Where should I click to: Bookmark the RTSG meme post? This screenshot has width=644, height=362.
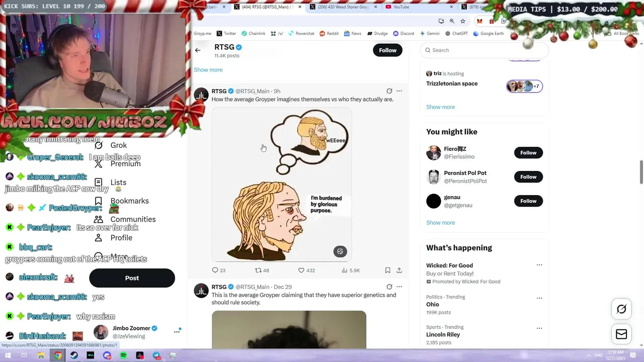click(x=387, y=270)
